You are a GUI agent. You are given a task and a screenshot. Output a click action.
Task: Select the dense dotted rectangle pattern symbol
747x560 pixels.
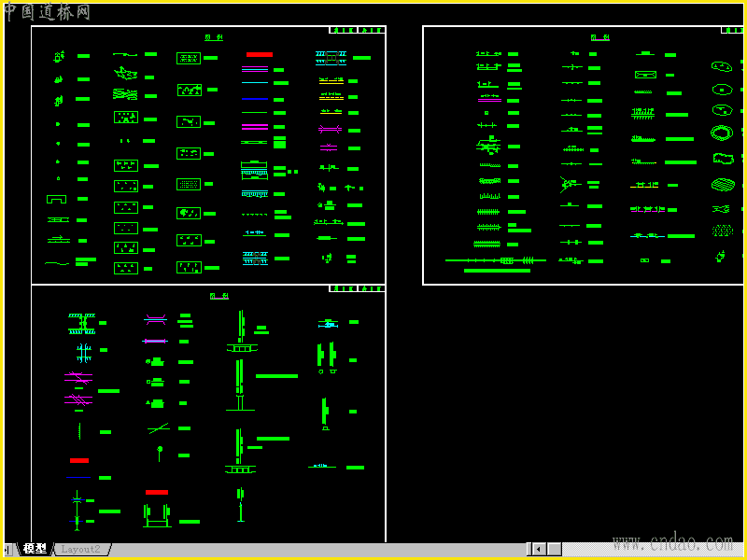click(189, 184)
